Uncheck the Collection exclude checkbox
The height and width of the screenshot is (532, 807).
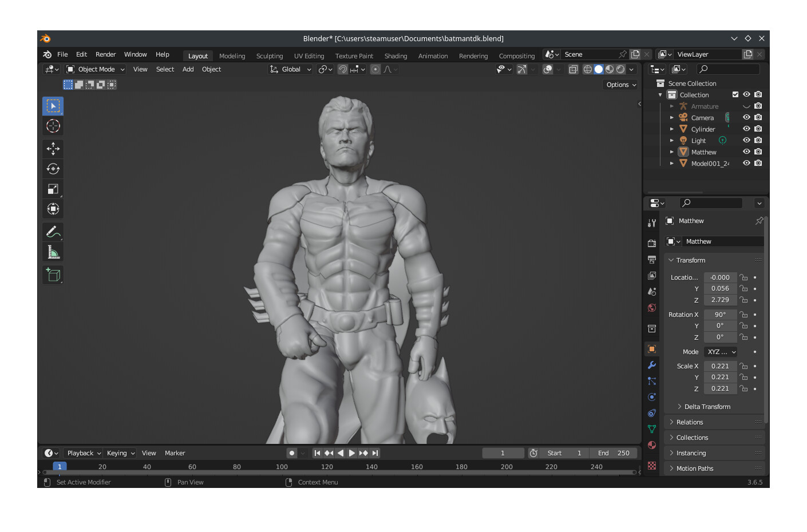pyautogui.click(x=735, y=94)
